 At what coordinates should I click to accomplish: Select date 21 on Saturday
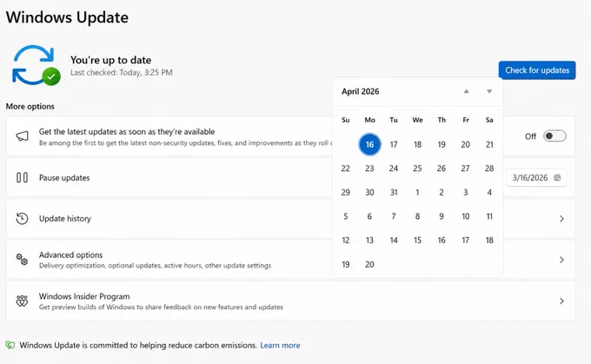point(489,144)
